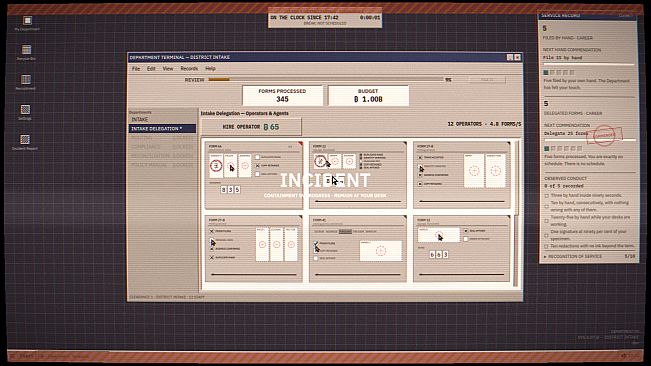Click the last stamp slot on the 8-3-5 card

245,166
